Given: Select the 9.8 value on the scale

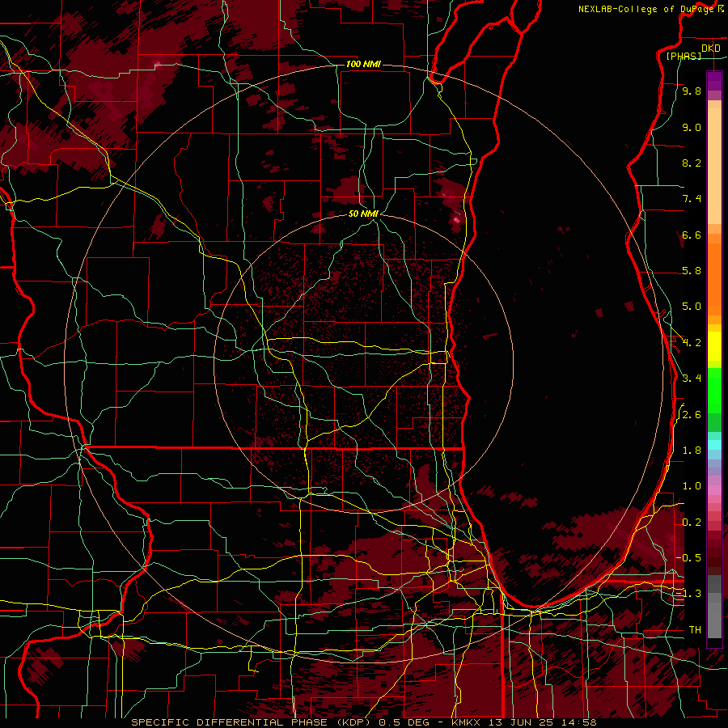Looking at the screenshot, I should click(x=692, y=91).
